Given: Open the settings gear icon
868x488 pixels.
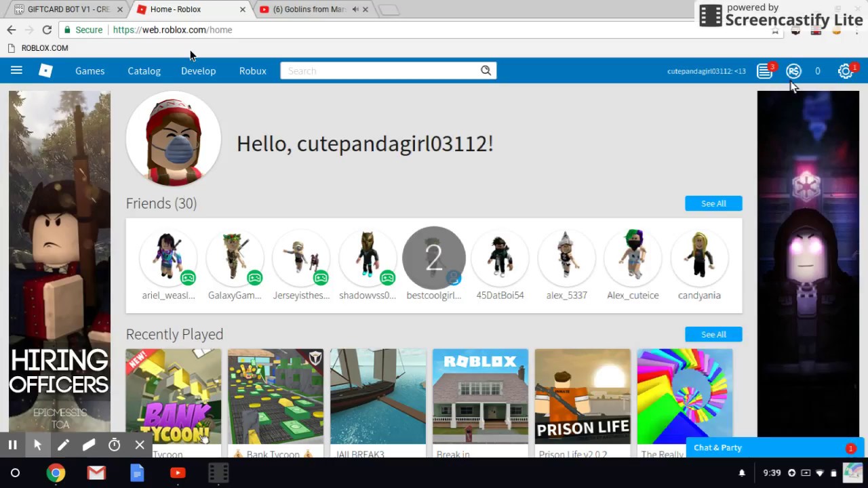Looking at the screenshot, I should pyautogui.click(x=845, y=70).
